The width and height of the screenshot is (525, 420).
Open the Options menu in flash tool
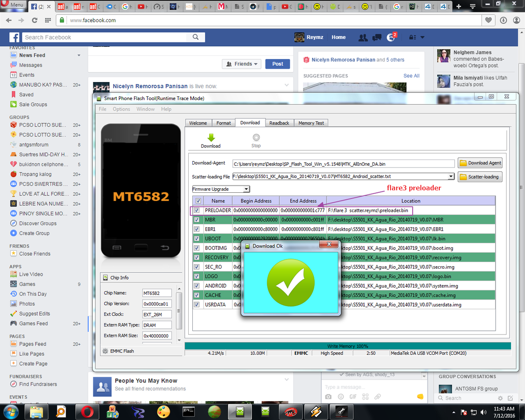click(122, 109)
